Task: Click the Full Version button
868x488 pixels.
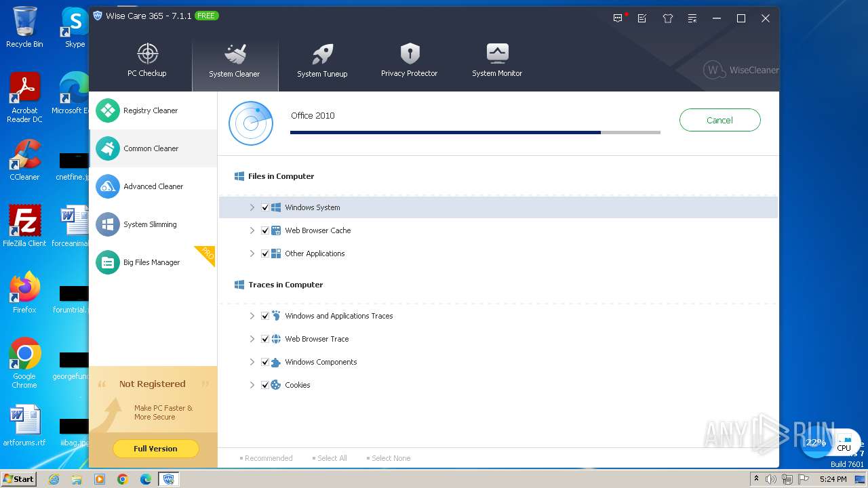Action: click(155, 449)
